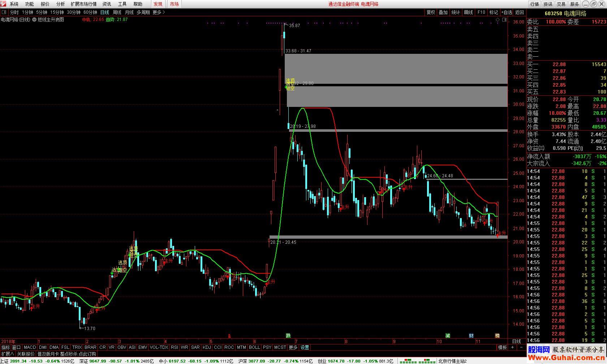
Task: Click the 榜 event marker on the timeline
Action: [x=498, y=336]
